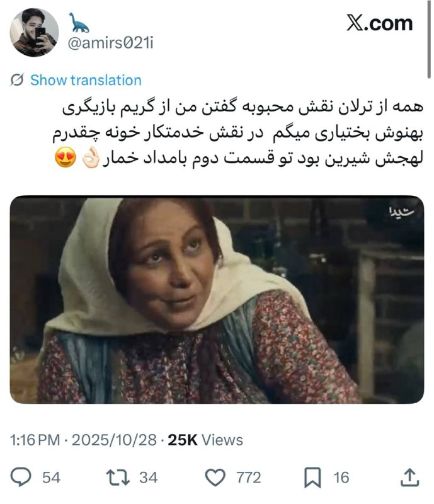Repost the tweet with the retweet arrows icon
Viewport: 434px width, 504px height.
pos(118,478)
